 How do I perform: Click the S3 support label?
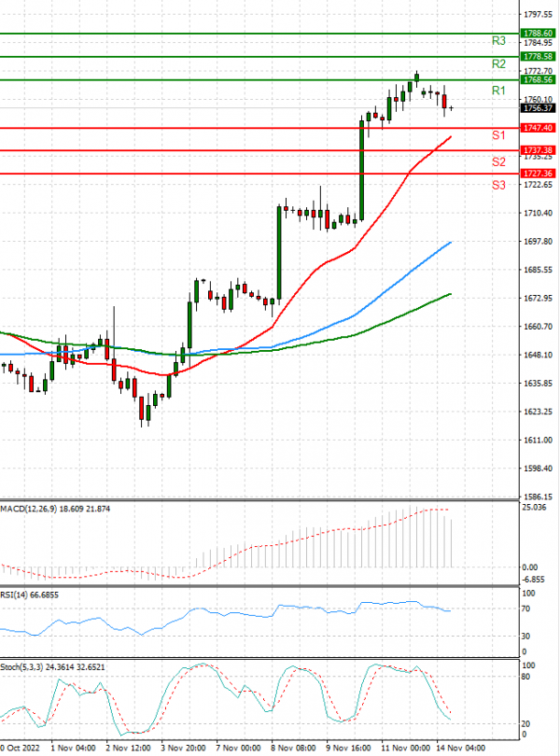[x=498, y=185]
